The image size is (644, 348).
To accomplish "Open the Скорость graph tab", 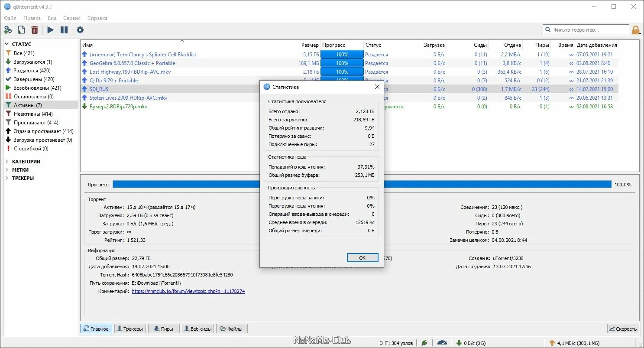I will [x=623, y=329].
